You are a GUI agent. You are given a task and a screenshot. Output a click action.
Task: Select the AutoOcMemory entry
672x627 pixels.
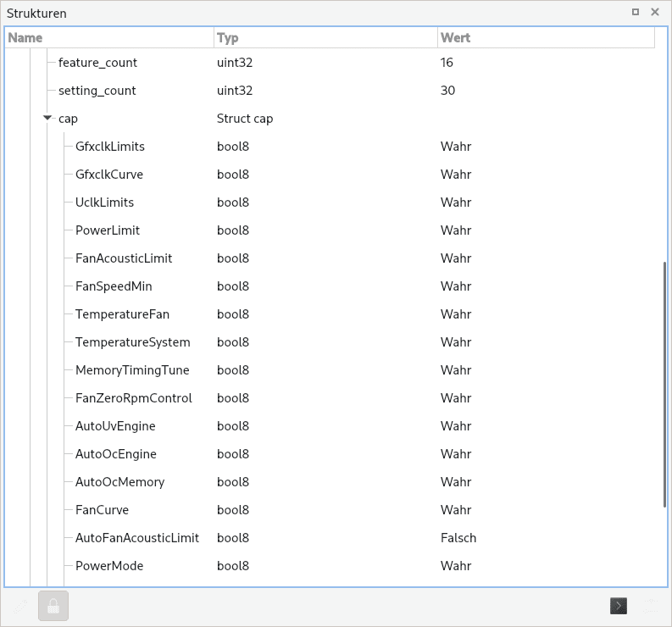(x=120, y=482)
